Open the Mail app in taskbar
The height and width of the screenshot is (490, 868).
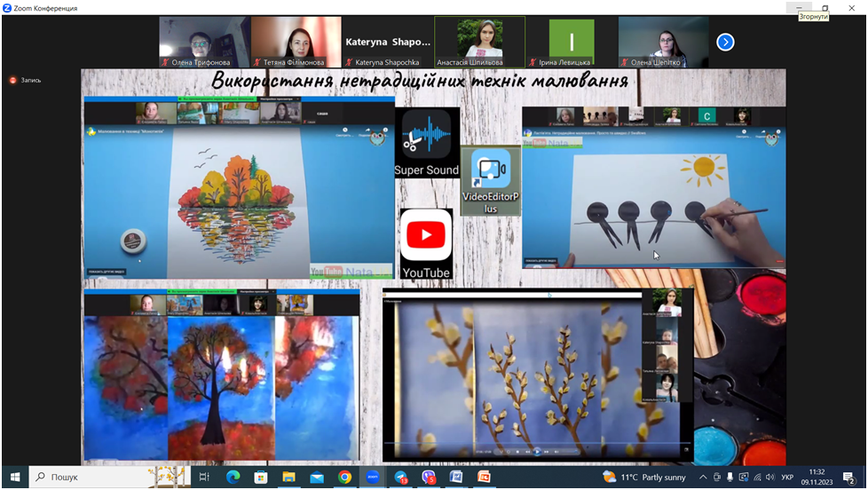pyautogui.click(x=317, y=478)
